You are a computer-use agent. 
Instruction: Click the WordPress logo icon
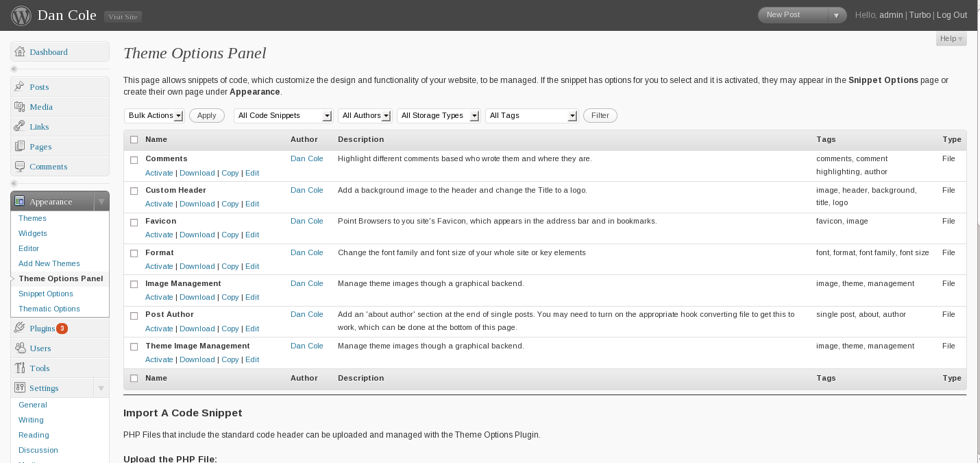(x=21, y=15)
